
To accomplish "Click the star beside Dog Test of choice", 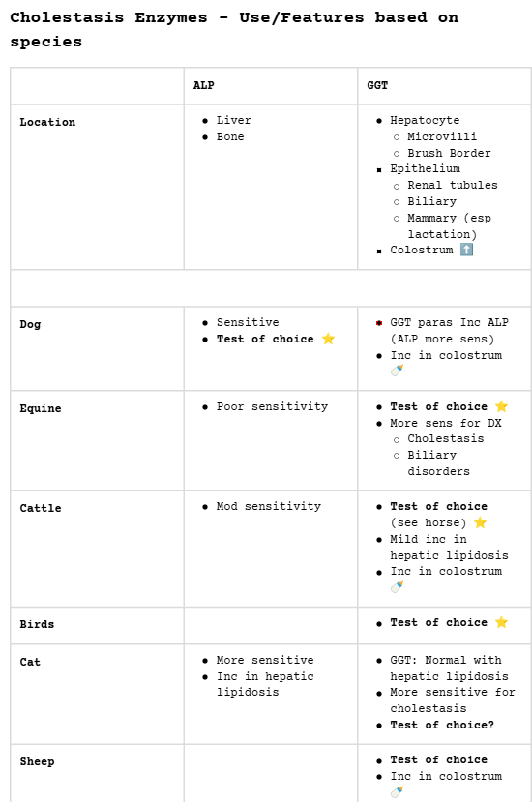I will tap(329, 339).
